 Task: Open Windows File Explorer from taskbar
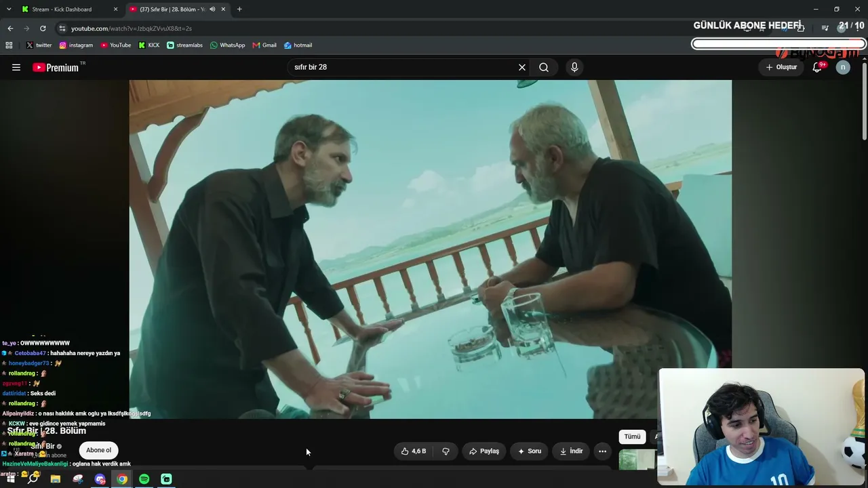[56, 479]
